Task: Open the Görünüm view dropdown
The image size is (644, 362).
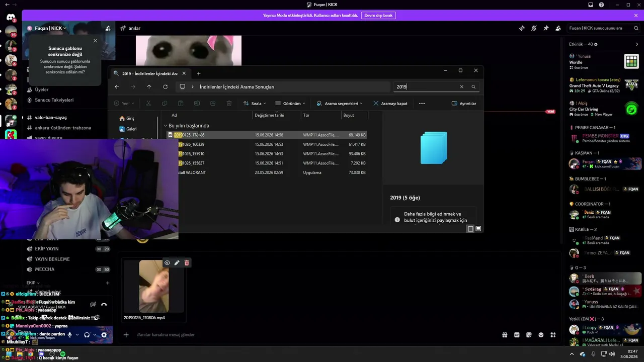Action: tap(290, 104)
